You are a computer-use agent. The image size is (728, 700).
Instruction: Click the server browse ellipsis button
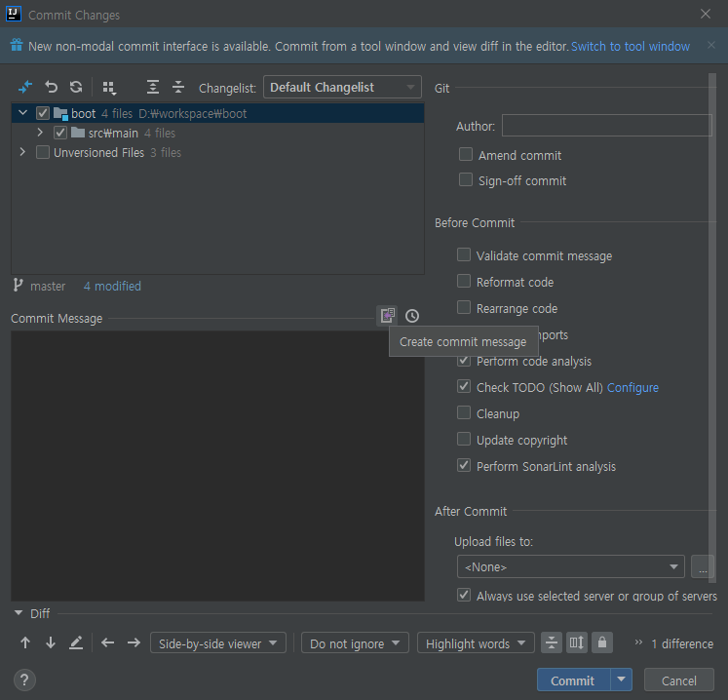[703, 566]
